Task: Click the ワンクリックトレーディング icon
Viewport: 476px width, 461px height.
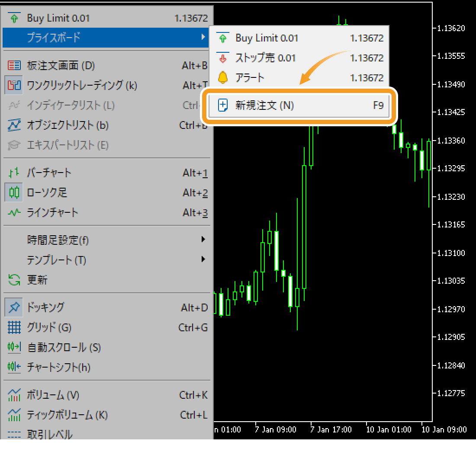Action: coord(14,85)
